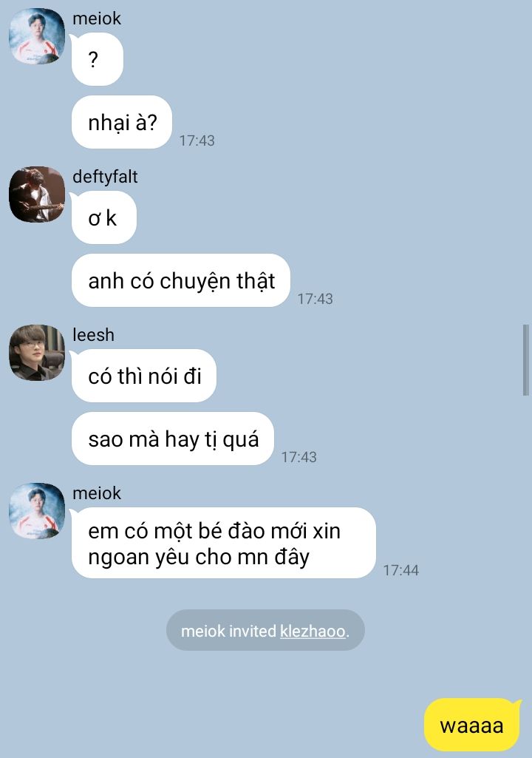Image resolution: width=532 pixels, height=758 pixels.
Task: Tap the 'ơ k' message bubble
Action: pyautogui.click(x=104, y=218)
